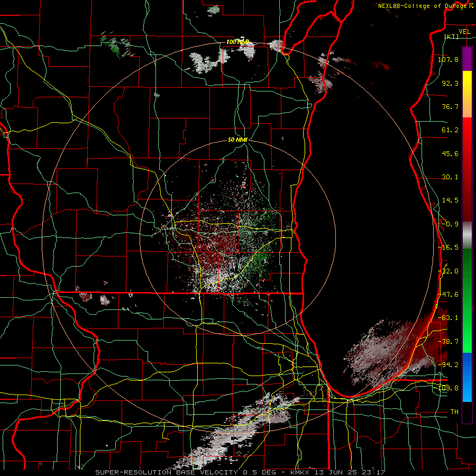Screen dimensions: 476x476
Task: Select the 76.7 scale value
Action: click(450, 106)
